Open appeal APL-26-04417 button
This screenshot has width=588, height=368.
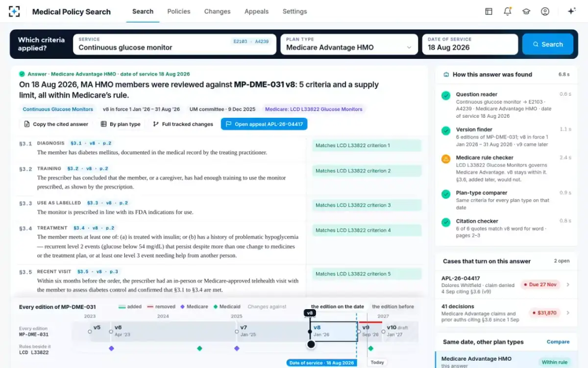(264, 124)
